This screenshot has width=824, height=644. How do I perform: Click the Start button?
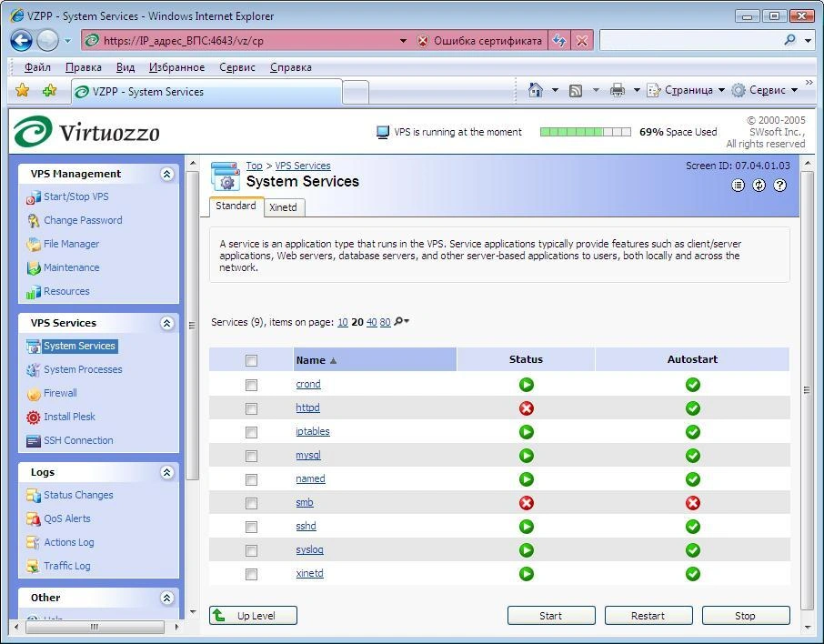point(551,616)
